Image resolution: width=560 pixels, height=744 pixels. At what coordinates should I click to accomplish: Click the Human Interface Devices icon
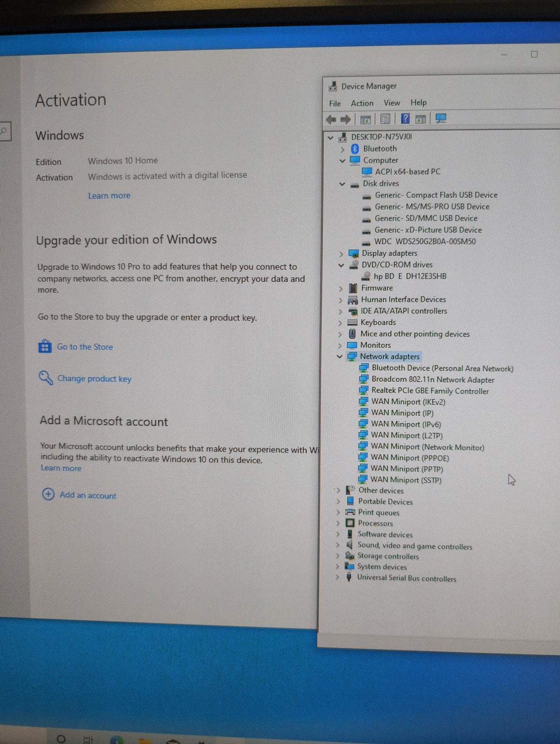pyautogui.click(x=353, y=300)
